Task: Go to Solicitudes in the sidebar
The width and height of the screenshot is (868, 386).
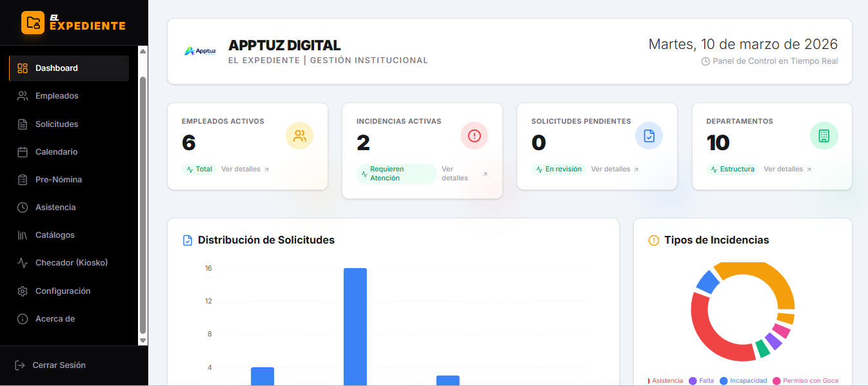Action: click(x=69, y=124)
